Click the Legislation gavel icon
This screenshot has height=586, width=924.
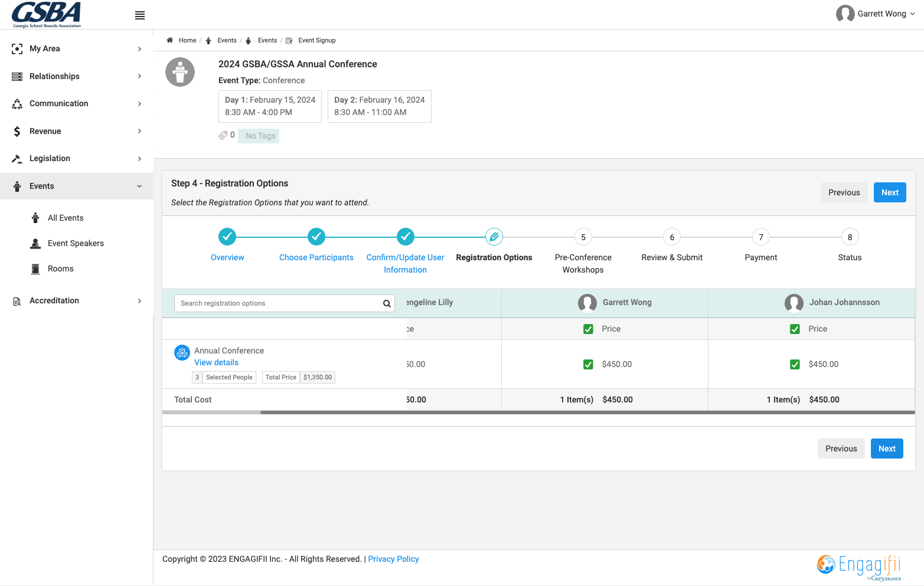(x=17, y=159)
